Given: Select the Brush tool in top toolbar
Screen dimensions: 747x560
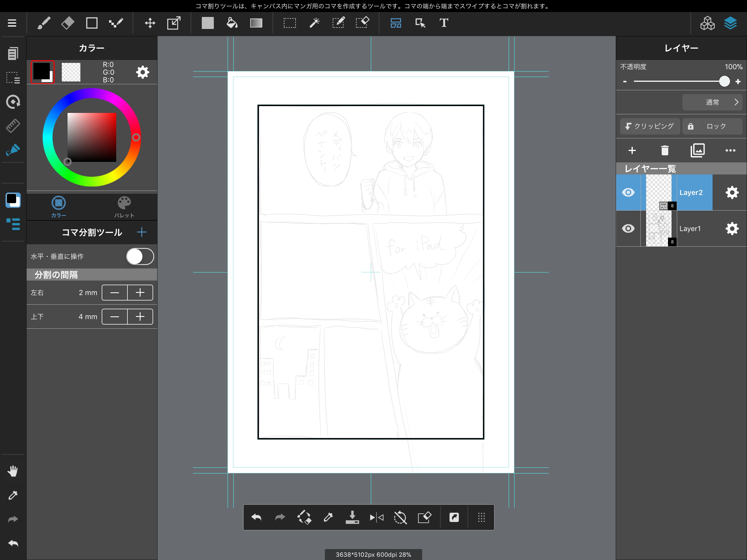Looking at the screenshot, I should point(43,23).
